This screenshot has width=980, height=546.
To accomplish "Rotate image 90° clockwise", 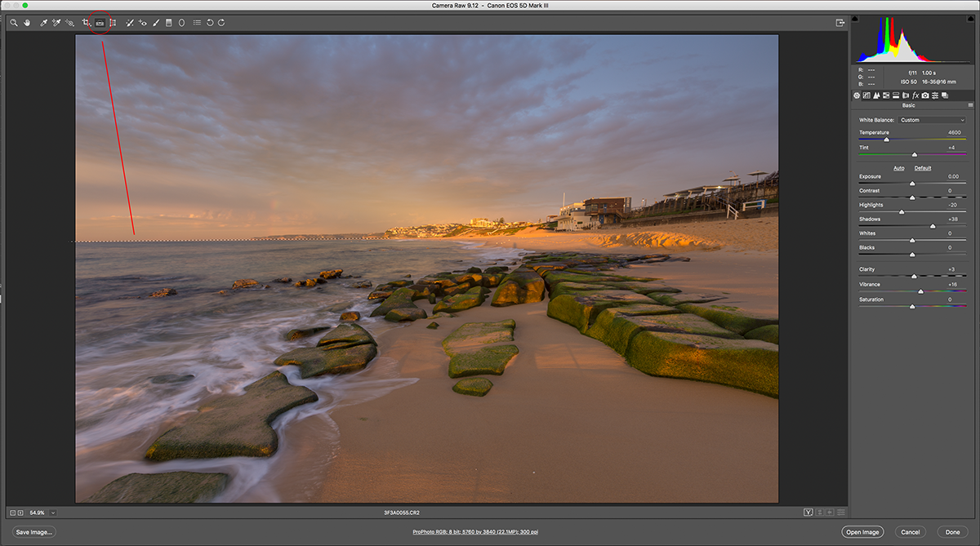I will point(221,23).
